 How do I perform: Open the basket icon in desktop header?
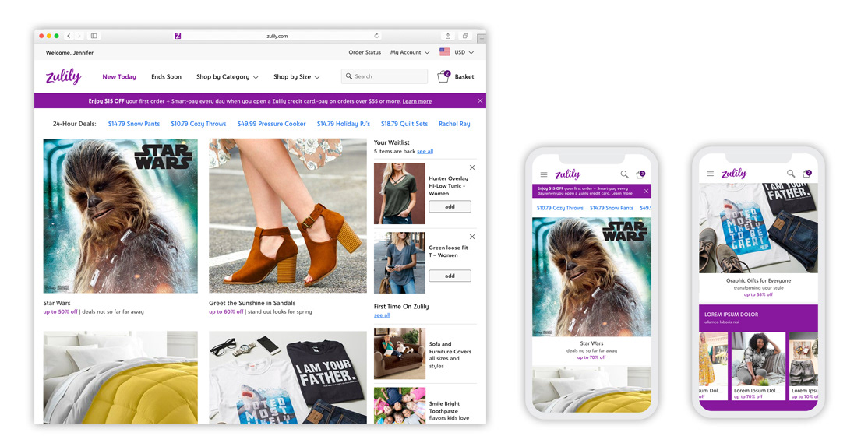443,77
